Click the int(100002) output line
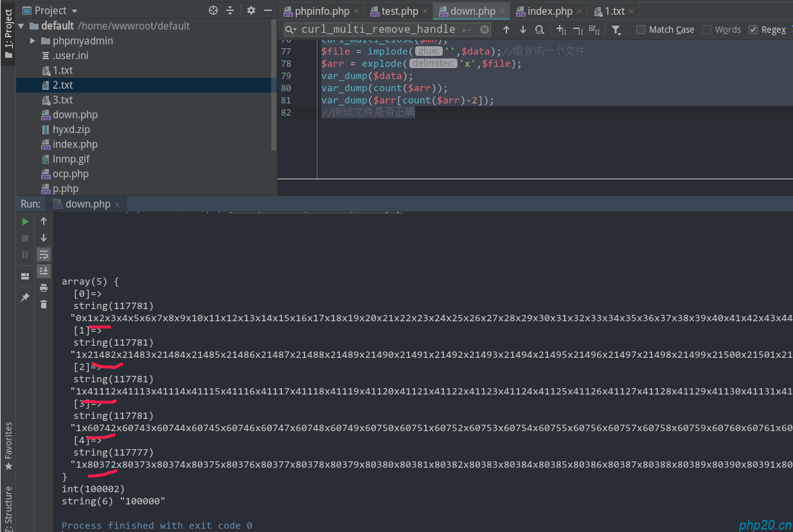 [93, 489]
